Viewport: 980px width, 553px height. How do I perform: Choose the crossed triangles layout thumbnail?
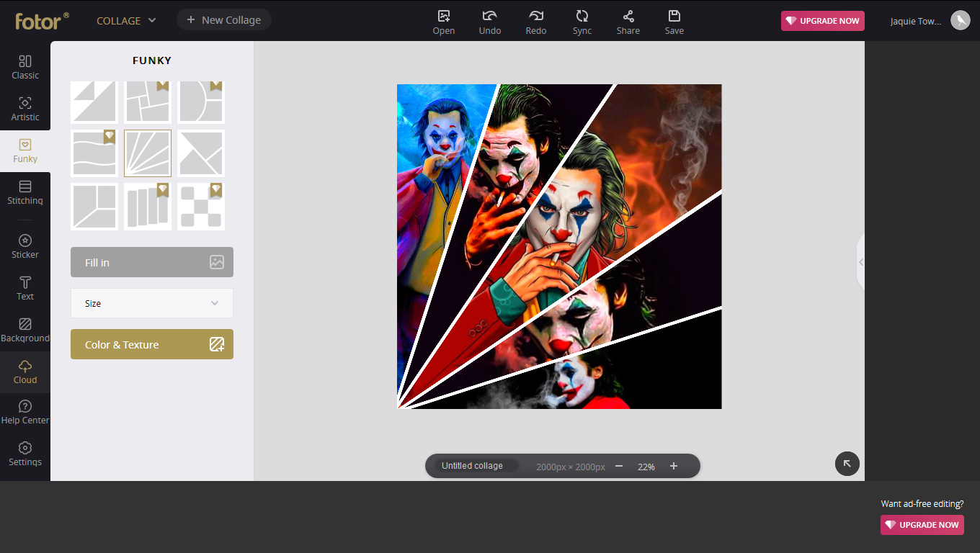(201, 153)
